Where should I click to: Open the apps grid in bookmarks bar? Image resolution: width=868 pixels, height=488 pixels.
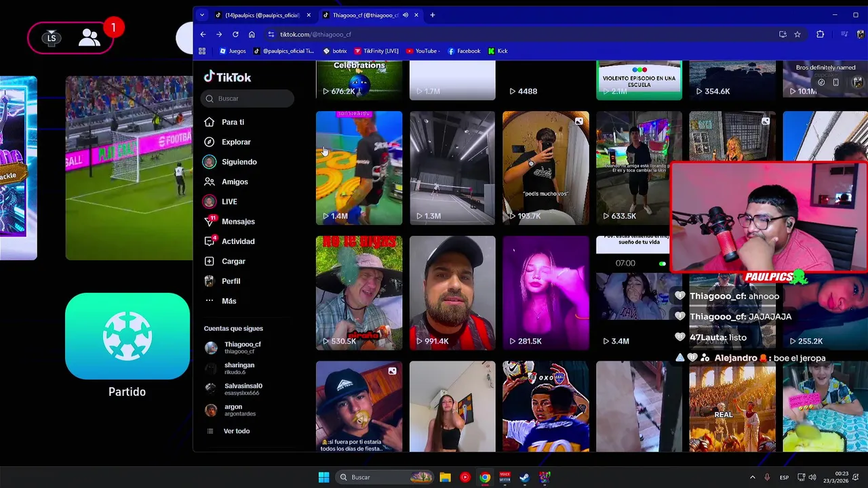202,51
